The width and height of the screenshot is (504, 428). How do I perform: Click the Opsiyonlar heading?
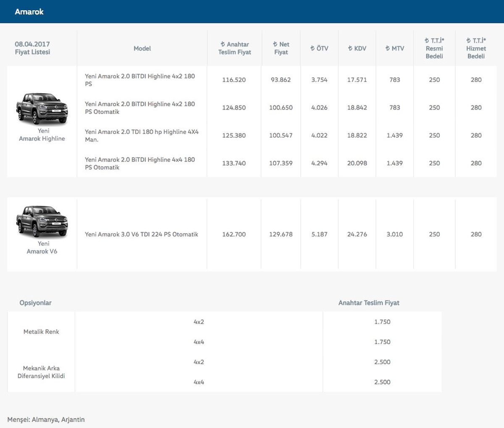[36, 303]
